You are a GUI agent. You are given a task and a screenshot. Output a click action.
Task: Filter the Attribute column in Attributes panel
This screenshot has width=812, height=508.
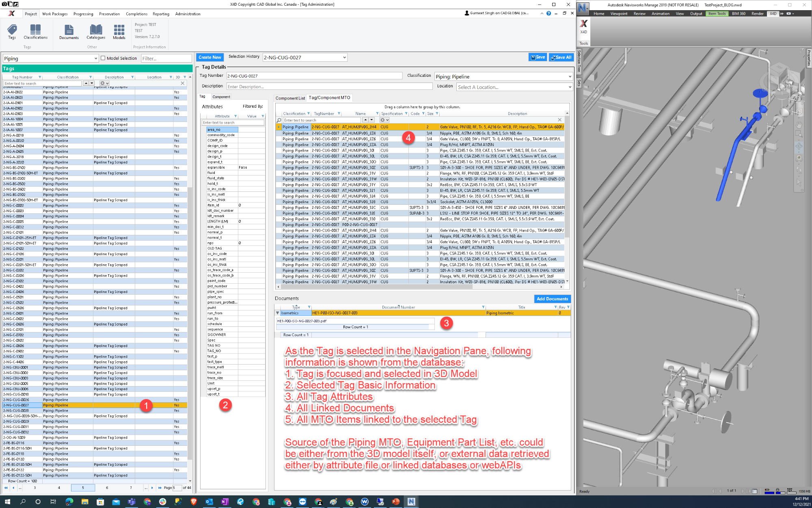coord(235,116)
